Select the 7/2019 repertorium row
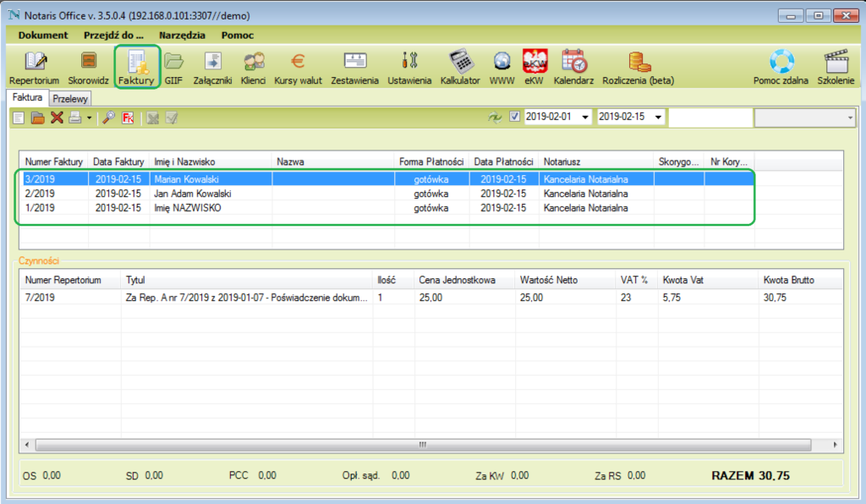 click(x=430, y=298)
